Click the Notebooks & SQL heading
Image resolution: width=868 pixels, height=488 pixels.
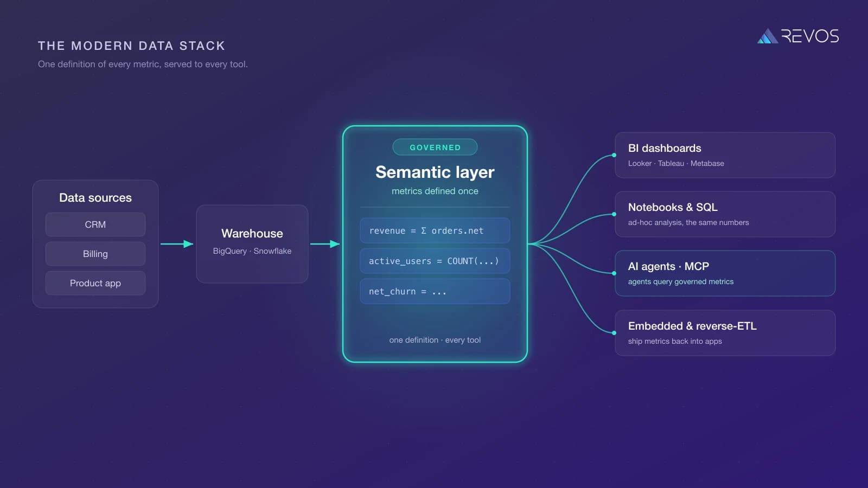click(x=673, y=207)
